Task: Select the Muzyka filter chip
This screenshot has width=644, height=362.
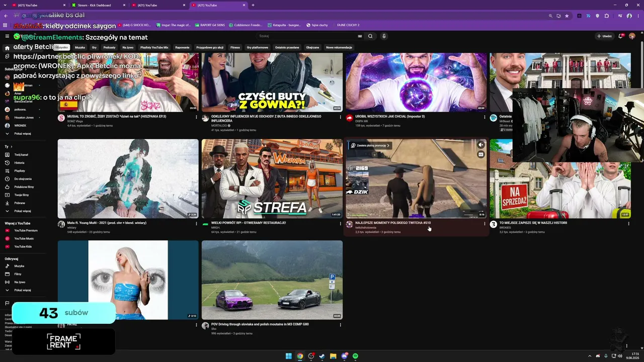Action: coord(80,47)
